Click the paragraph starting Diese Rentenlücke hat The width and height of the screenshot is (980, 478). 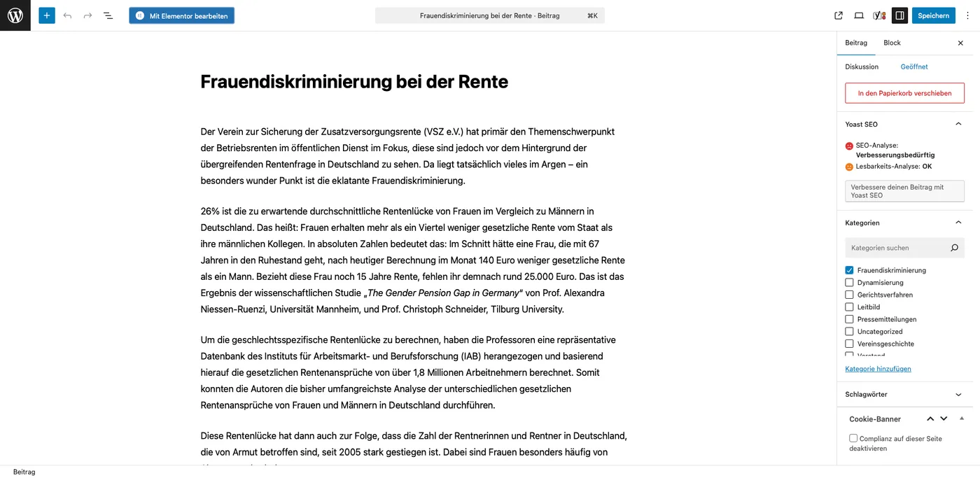tap(413, 448)
